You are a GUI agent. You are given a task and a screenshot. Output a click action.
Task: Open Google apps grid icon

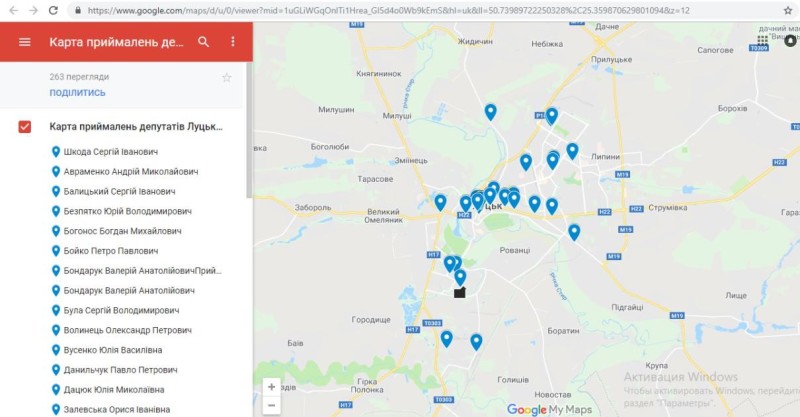pos(763,41)
